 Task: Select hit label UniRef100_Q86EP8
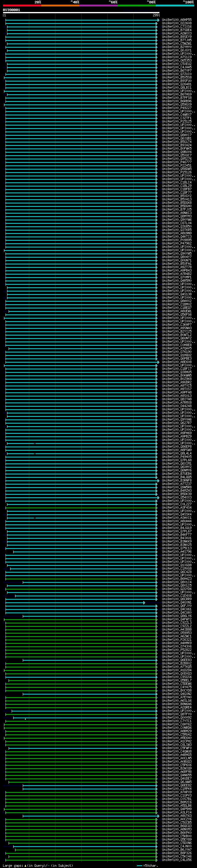click(x=177, y=446)
